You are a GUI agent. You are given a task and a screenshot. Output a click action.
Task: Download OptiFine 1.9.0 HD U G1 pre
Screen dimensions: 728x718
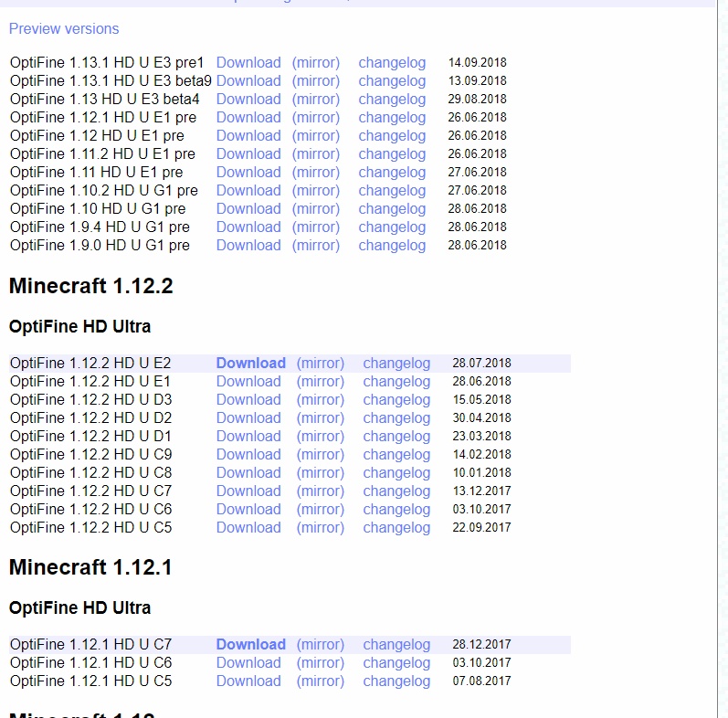point(248,245)
